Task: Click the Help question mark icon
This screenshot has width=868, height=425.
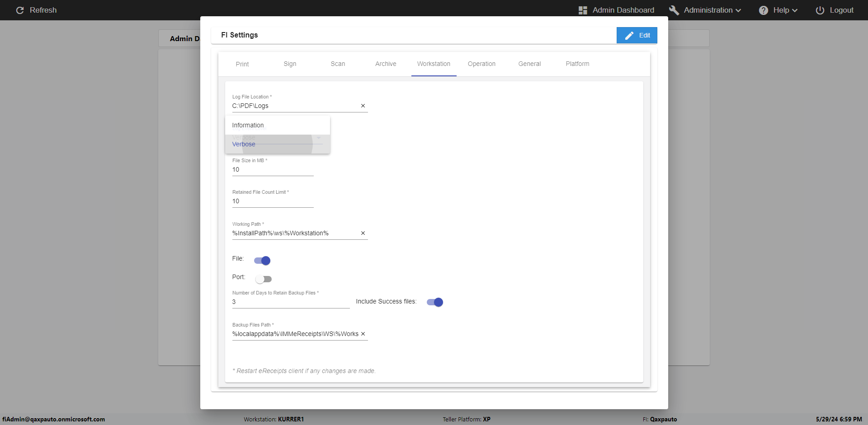Action: 764,10
